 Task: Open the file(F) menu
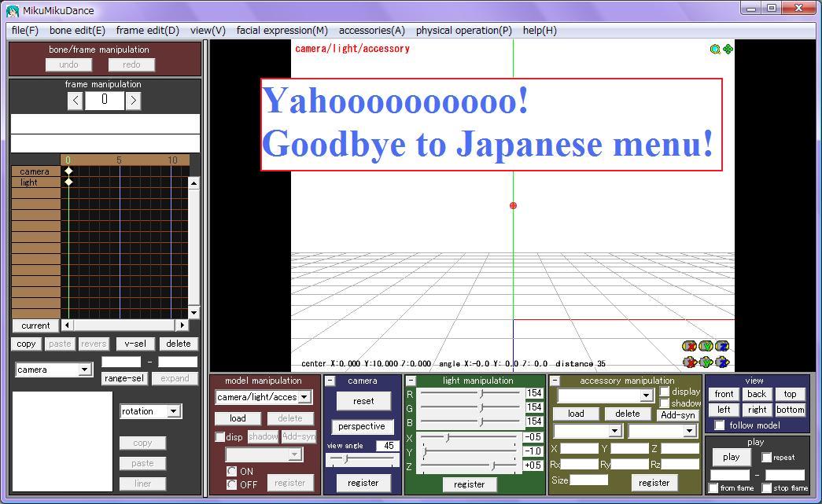coord(25,31)
